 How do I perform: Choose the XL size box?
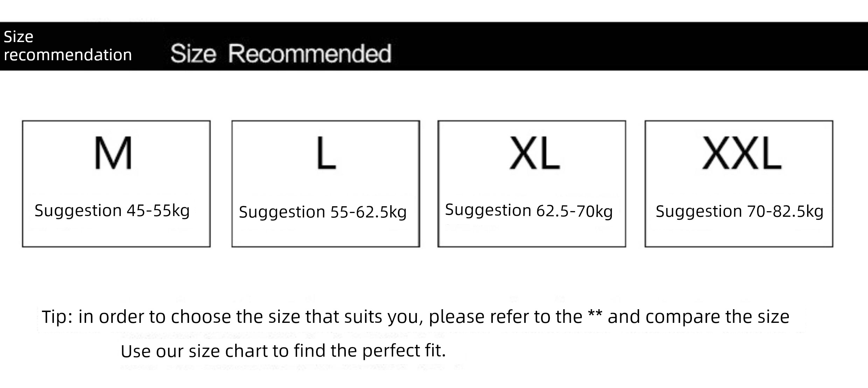(x=532, y=184)
